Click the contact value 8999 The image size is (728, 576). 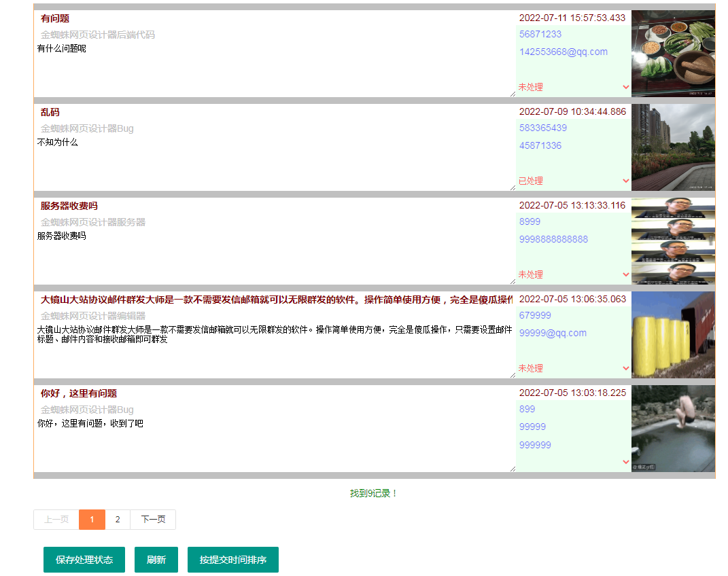(x=530, y=221)
